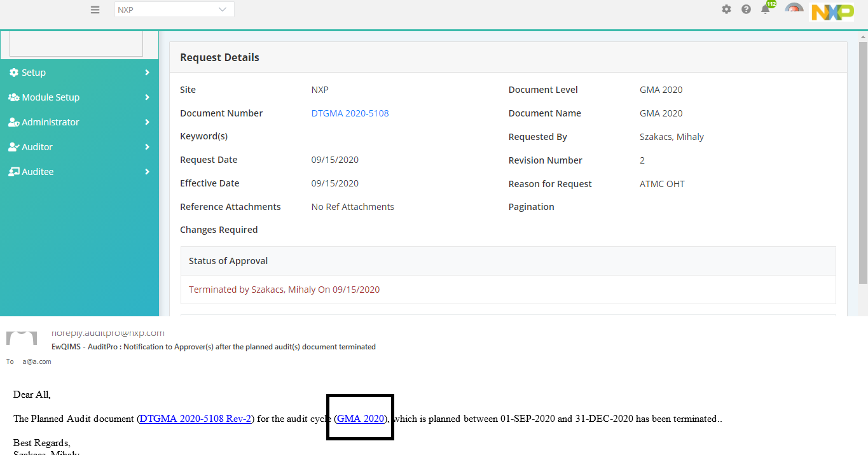This screenshot has width=868, height=455.
Task: Select the Document Level value GMA 2020
Action: [x=661, y=90]
